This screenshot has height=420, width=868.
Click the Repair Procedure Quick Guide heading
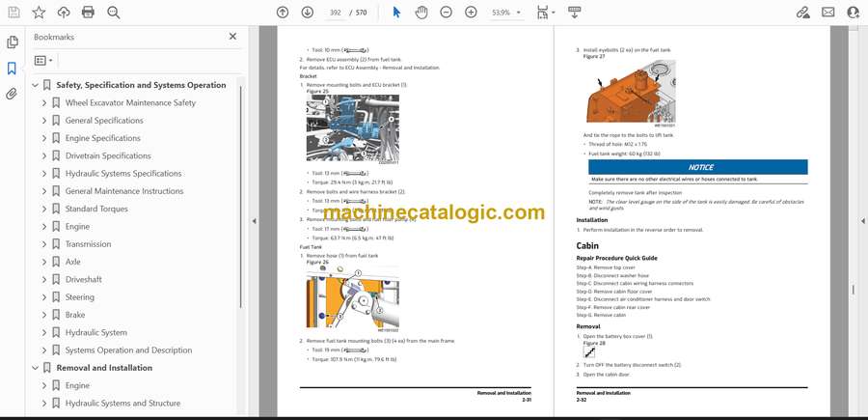[616, 258]
